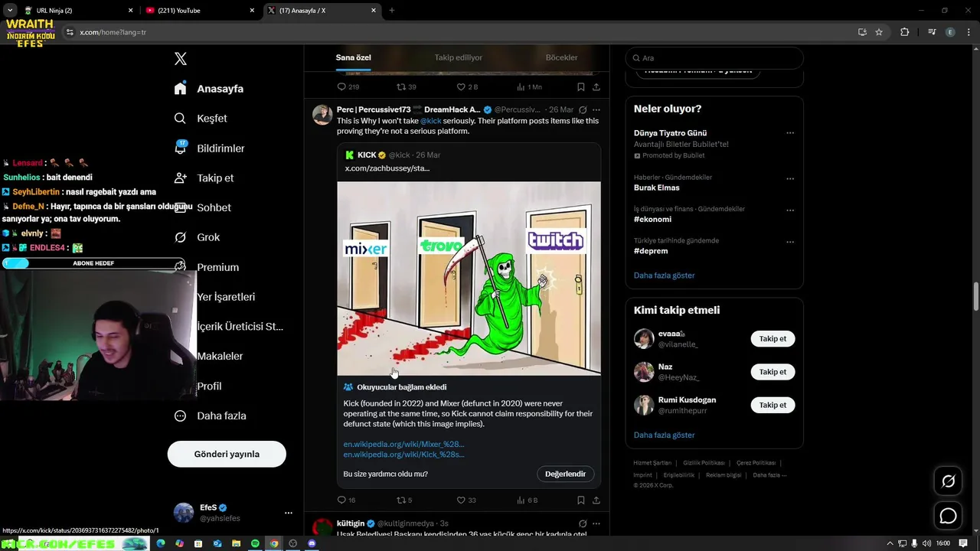Reply to Percussive173's post with 16 replies

pos(346,500)
